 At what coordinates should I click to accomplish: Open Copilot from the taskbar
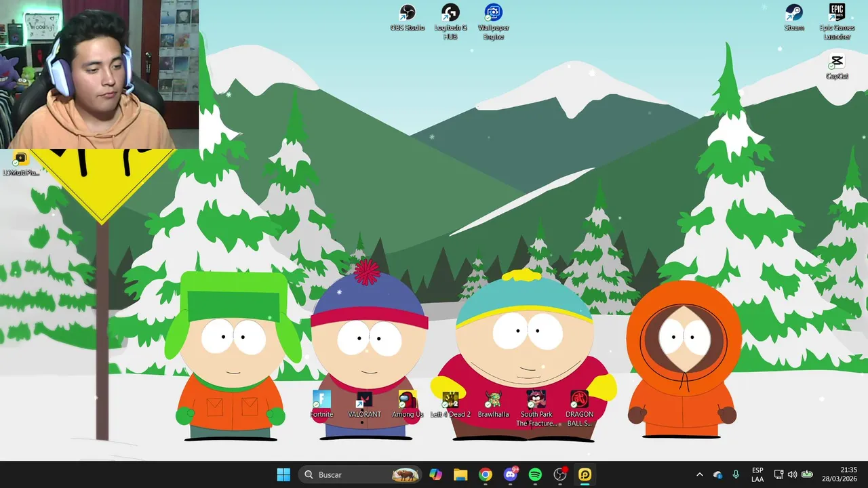coord(435,474)
